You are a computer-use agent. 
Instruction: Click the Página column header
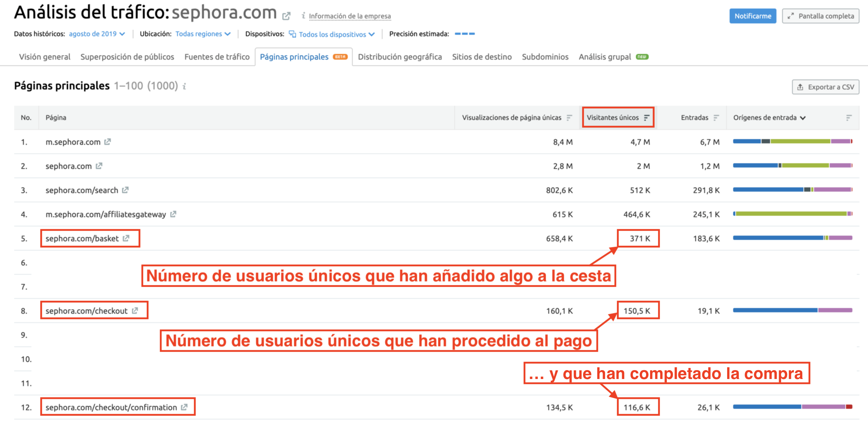pos(56,117)
